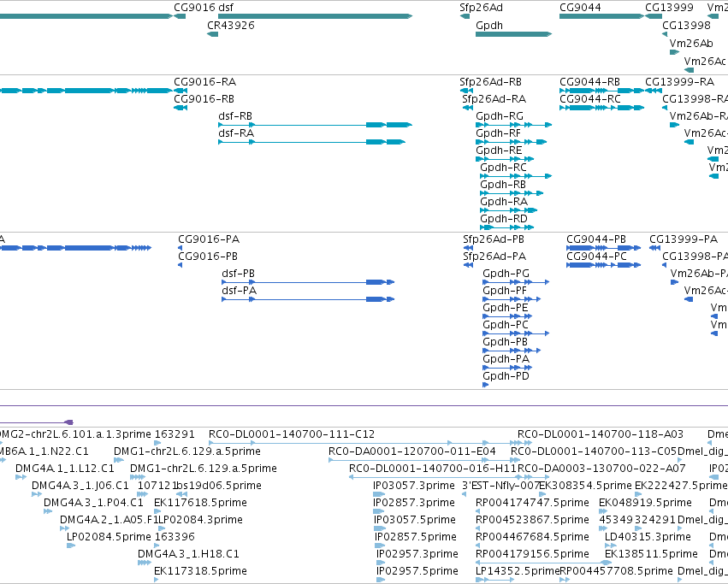Image resolution: width=728 pixels, height=584 pixels.
Task: Click the Sfp26Ad gene label
Action: [481, 8]
